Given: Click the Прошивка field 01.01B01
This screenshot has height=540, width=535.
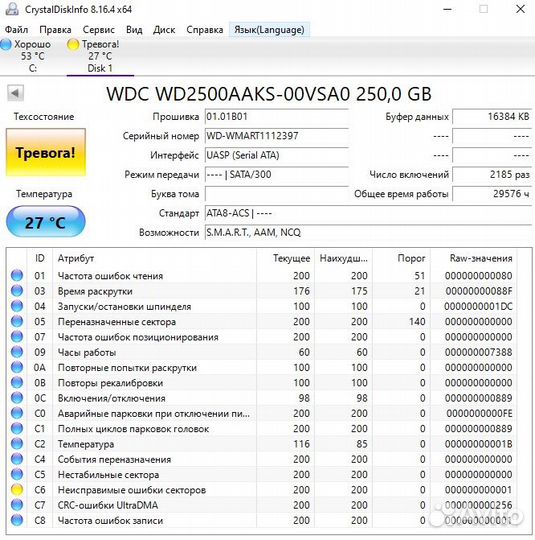Looking at the screenshot, I should tap(277, 117).
